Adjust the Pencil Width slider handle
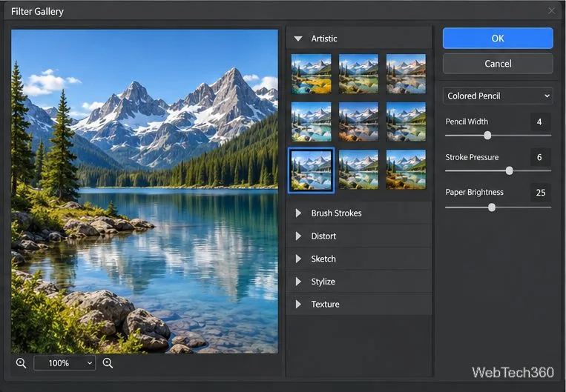The width and height of the screenshot is (566, 392). click(x=487, y=136)
